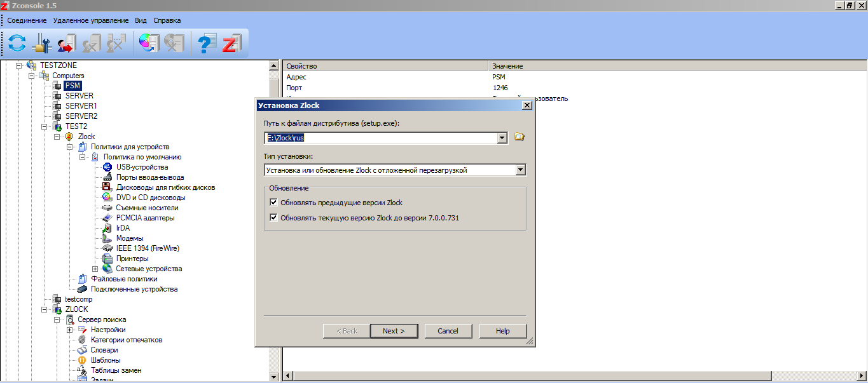Click the USB-устройства tree icon
The width and height of the screenshot is (868, 383).
click(x=107, y=167)
